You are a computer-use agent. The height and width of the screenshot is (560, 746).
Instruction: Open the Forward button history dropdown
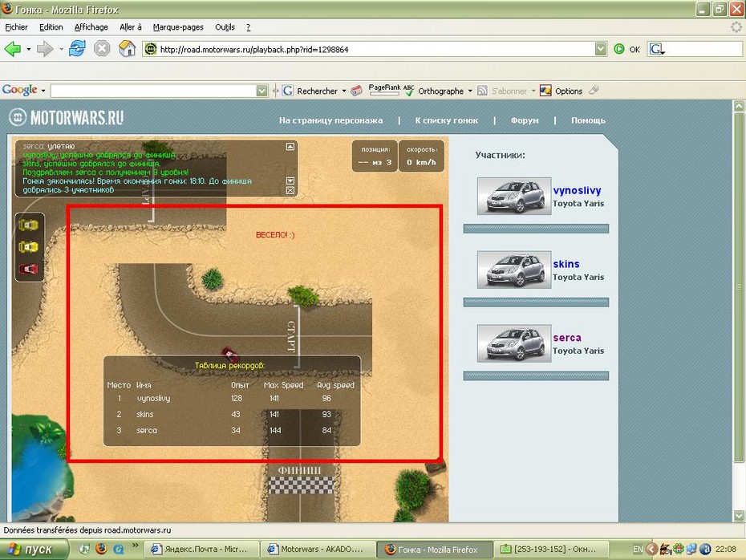pos(61,49)
